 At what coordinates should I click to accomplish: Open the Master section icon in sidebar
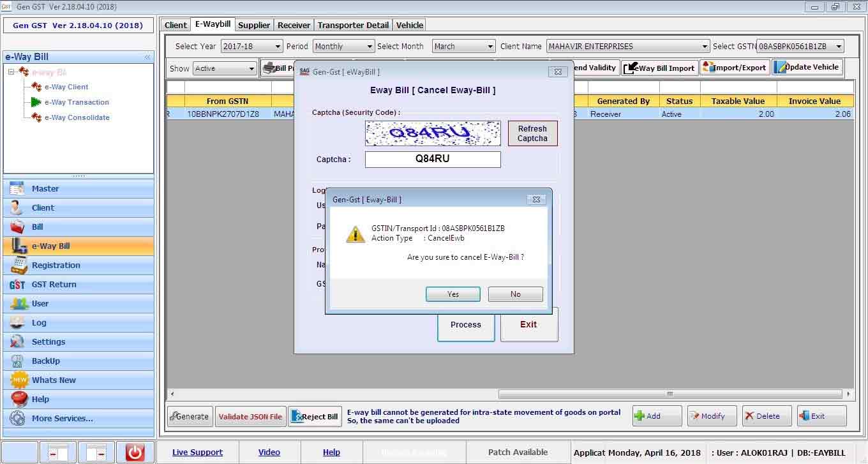click(x=18, y=189)
